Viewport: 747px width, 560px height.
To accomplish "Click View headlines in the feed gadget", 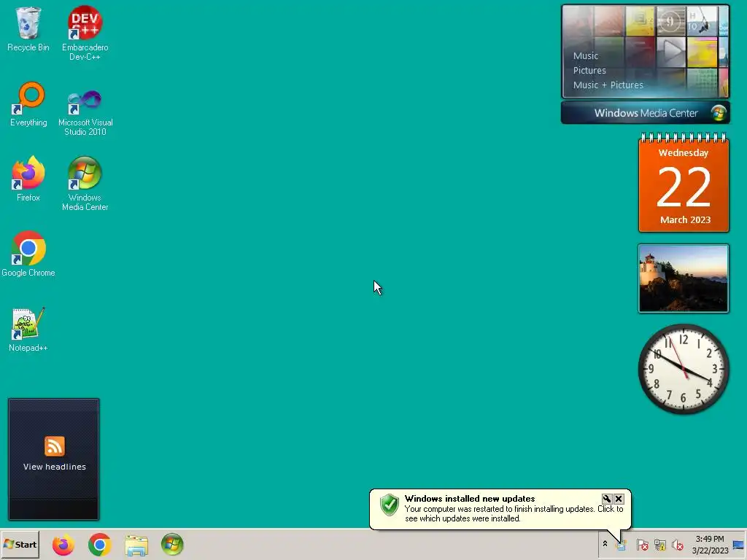I will click(54, 467).
